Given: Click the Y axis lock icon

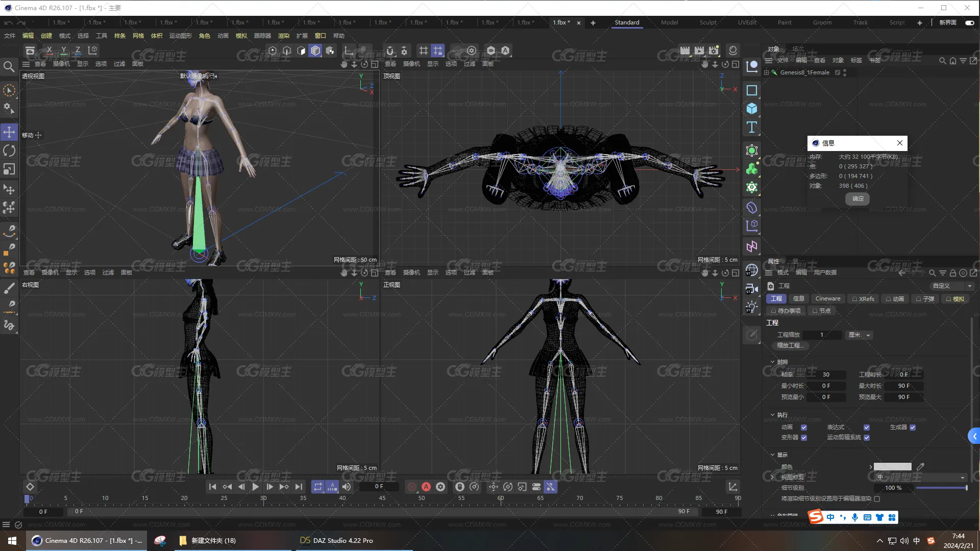Looking at the screenshot, I should click(64, 51).
